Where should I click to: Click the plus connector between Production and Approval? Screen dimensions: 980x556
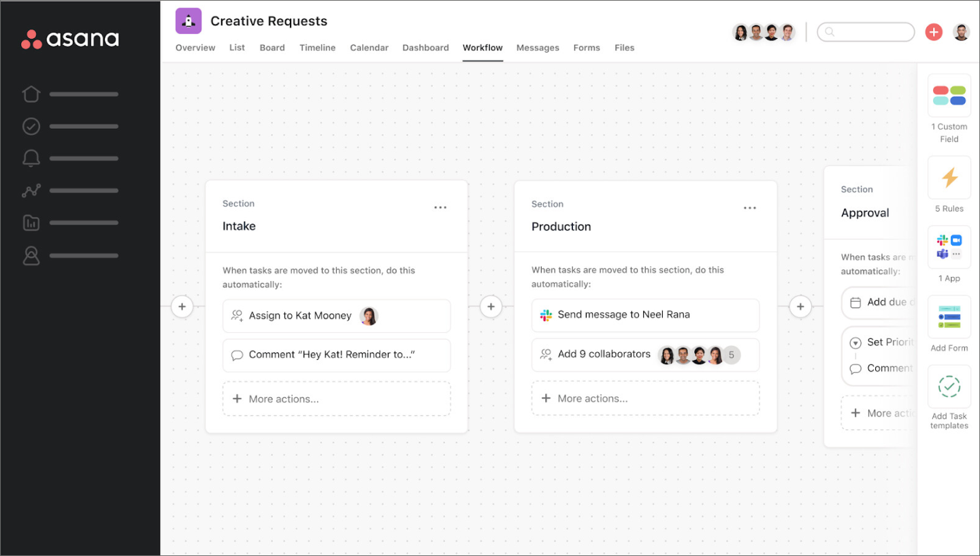(800, 307)
